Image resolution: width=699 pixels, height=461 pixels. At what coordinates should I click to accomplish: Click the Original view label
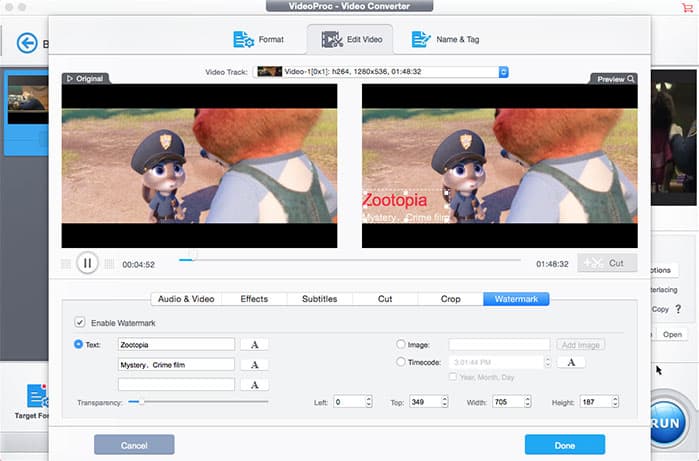click(x=85, y=78)
